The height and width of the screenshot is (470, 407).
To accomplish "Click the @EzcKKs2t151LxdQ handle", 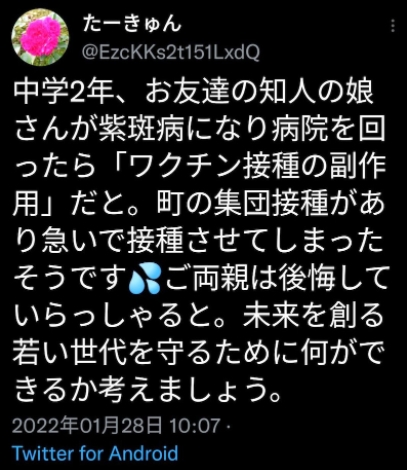I will click(170, 53).
